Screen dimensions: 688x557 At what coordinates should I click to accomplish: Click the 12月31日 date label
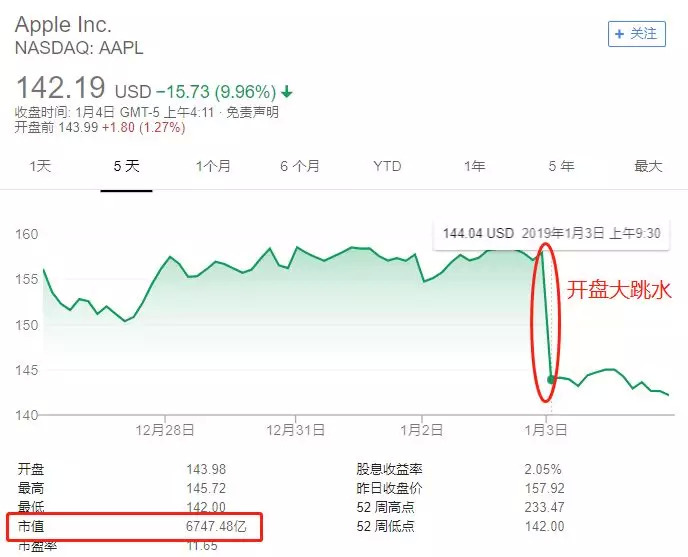pyautogui.click(x=296, y=429)
